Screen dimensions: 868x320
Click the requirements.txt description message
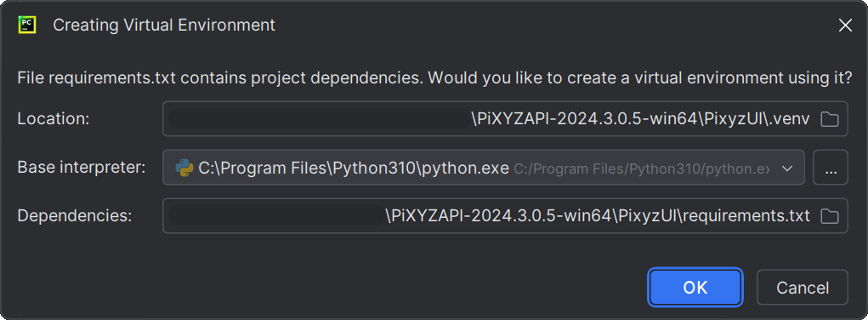434,77
